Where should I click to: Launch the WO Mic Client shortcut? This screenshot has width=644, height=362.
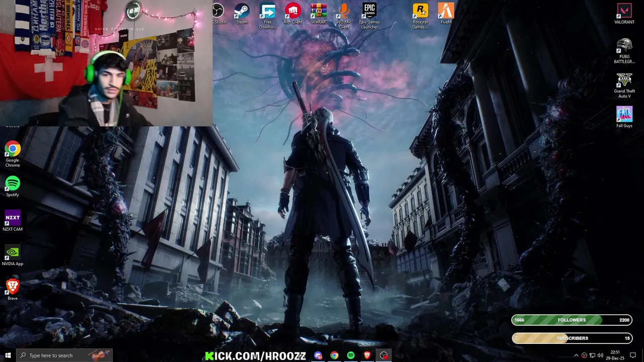(x=344, y=16)
